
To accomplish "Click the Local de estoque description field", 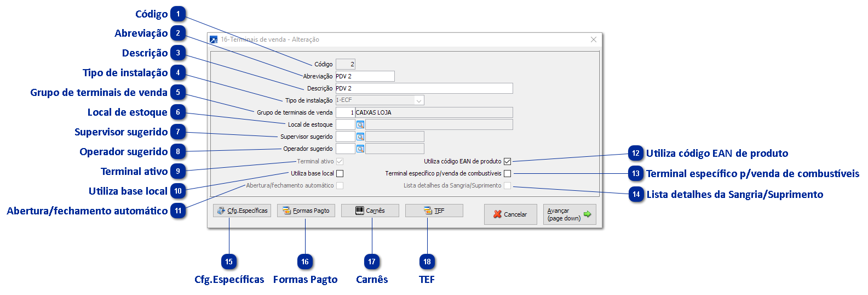I will coord(439,124).
